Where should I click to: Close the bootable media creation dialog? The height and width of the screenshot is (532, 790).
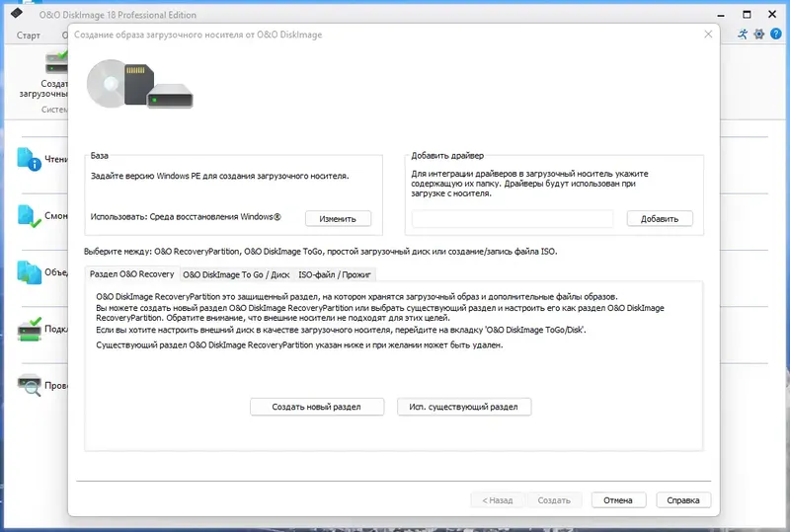[x=708, y=35]
